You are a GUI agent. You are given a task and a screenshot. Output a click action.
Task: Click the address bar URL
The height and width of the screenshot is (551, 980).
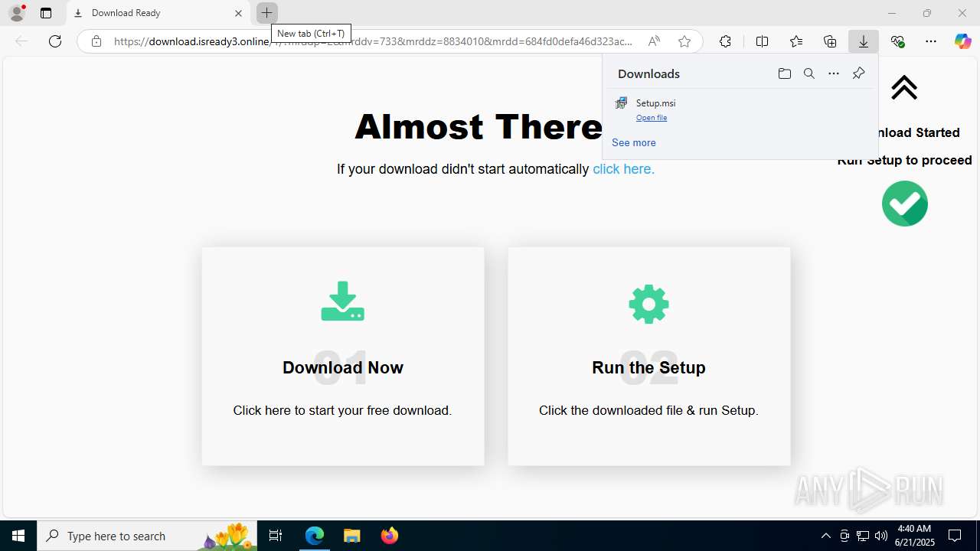pos(373,41)
